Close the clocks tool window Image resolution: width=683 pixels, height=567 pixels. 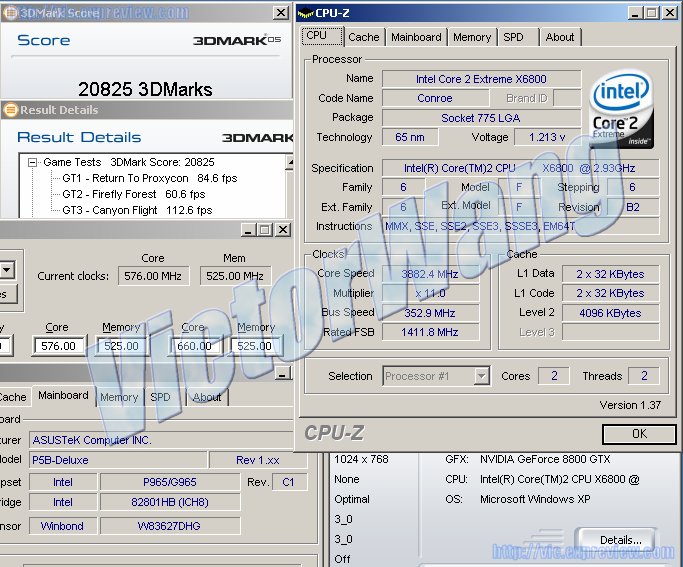point(283,230)
